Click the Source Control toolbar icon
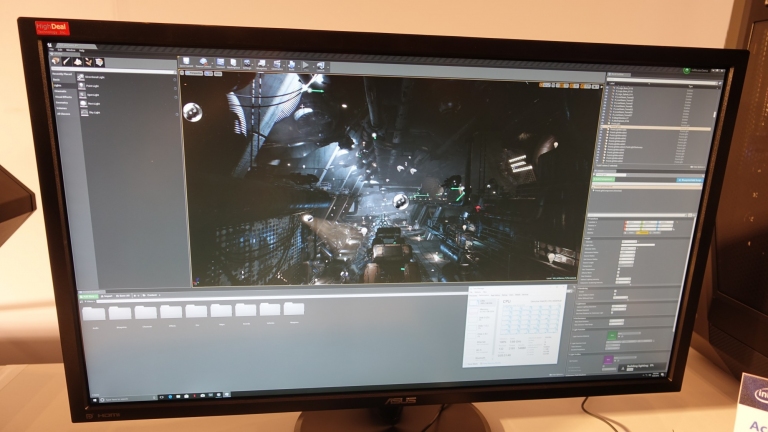Image resolution: width=768 pixels, height=432 pixels. click(204, 63)
